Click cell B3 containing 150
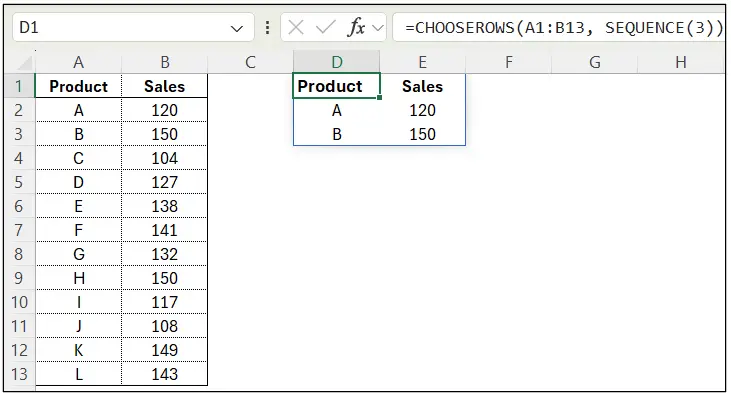Screen dimensions: 731x393 (x=165, y=134)
